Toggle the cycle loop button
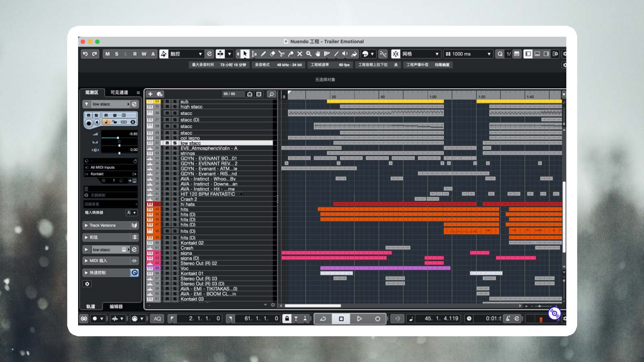 (323, 319)
